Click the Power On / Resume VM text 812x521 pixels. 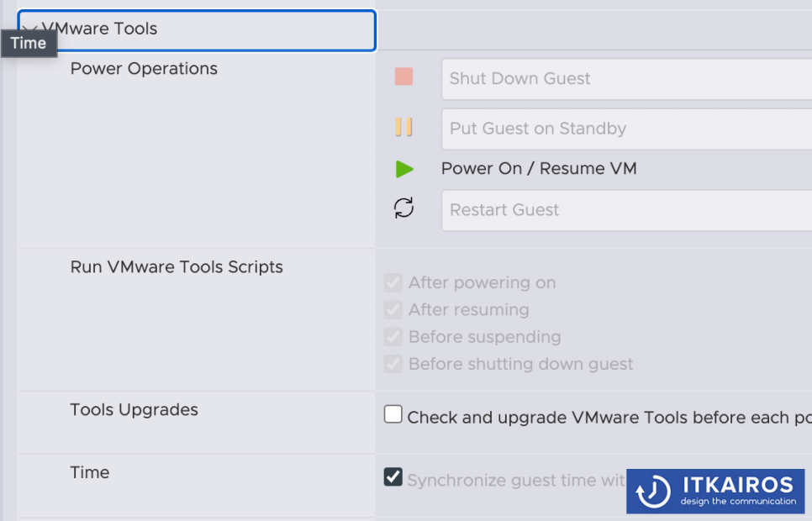click(x=539, y=169)
